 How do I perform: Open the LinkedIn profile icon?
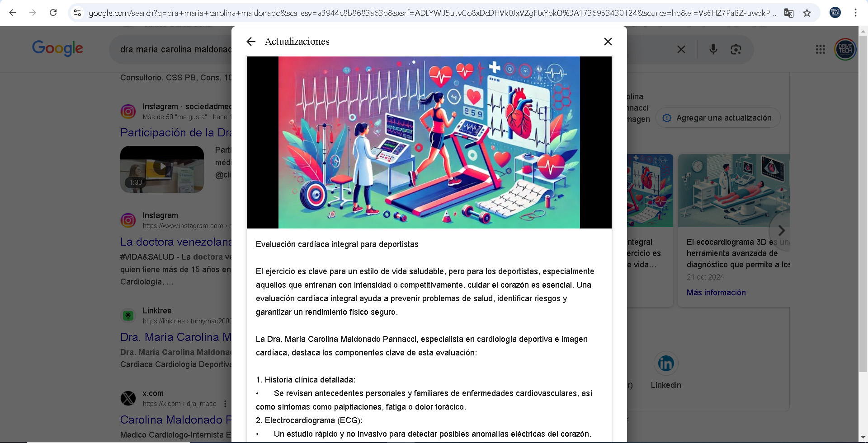pos(665,364)
